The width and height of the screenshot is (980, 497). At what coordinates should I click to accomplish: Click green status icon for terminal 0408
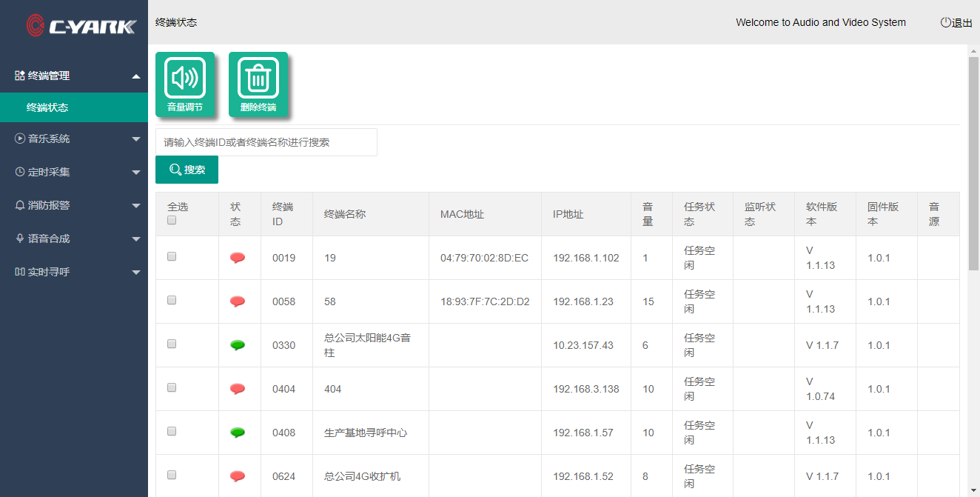click(x=238, y=433)
